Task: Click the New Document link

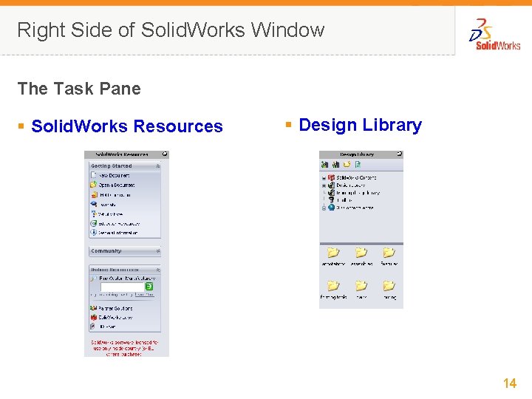Action: click(x=115, y=175)
